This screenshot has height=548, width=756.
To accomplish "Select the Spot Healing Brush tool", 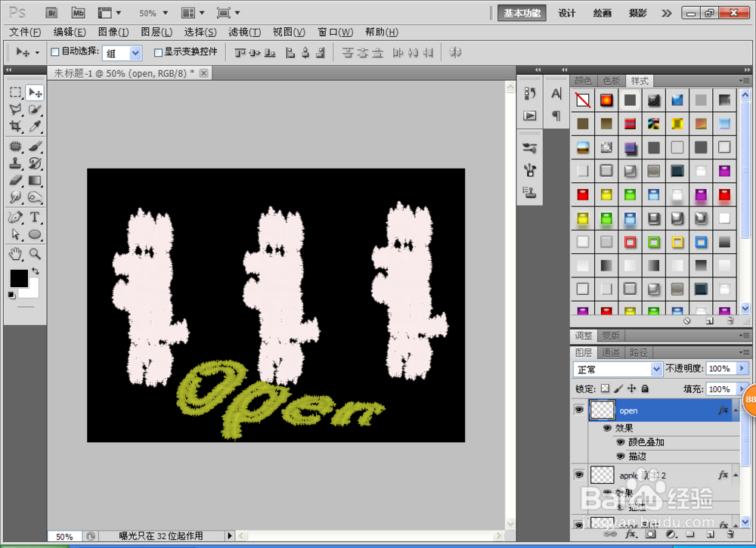I will click(15, 146).
